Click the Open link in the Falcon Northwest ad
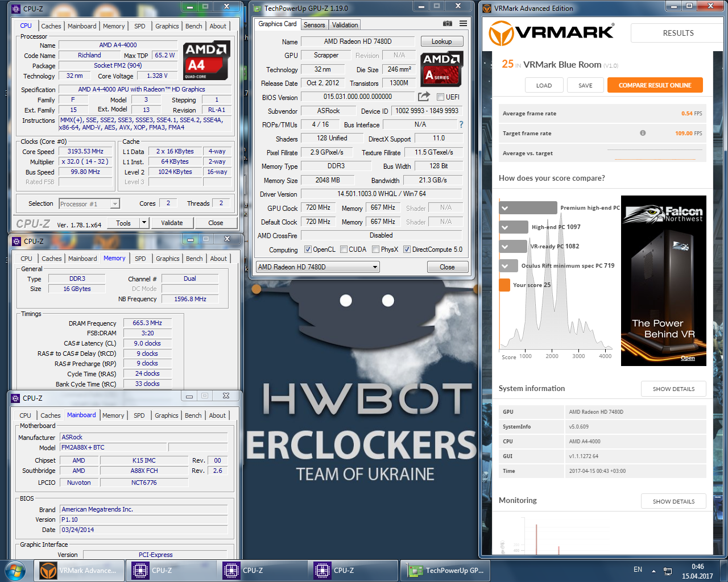The image size is (728, 582). [688, 358]
